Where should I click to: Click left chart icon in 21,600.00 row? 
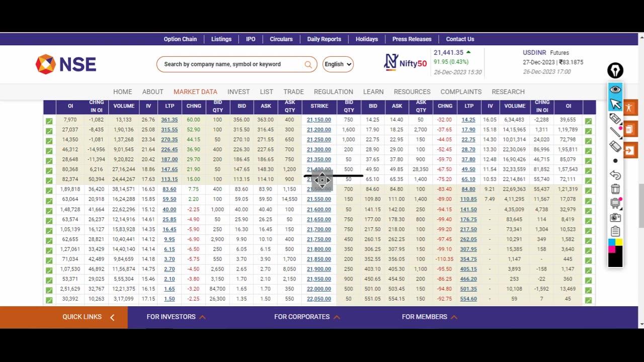pos(49,211)
